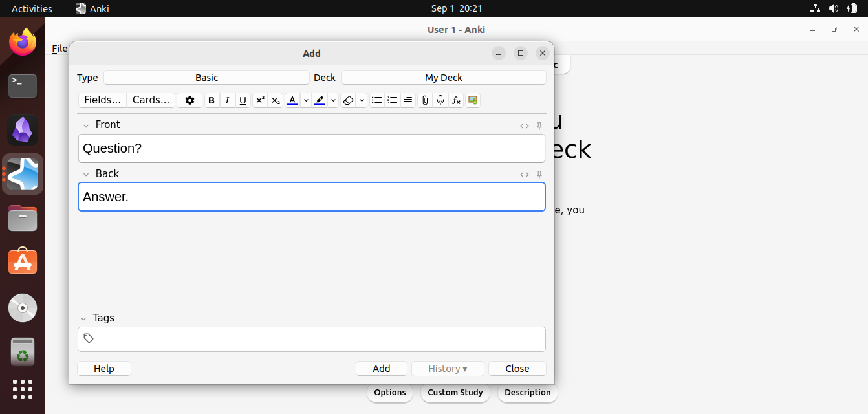Open the card editor settings gear

pos(189,100)
